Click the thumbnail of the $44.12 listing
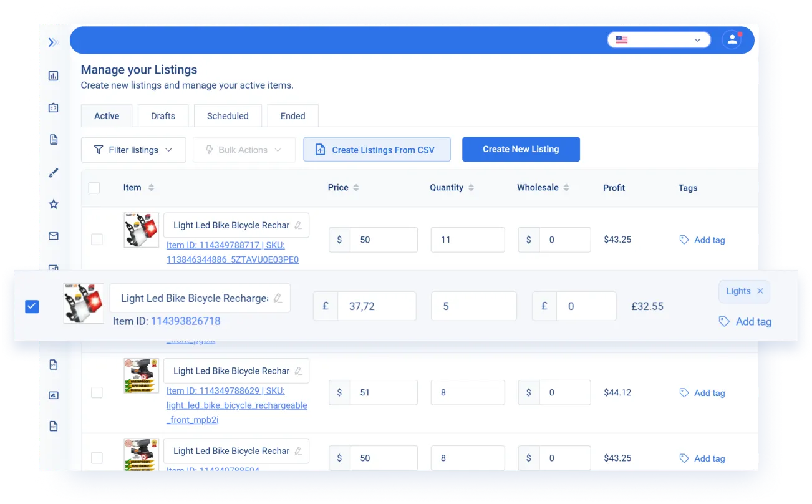The image size is (812, 504). 142,376
